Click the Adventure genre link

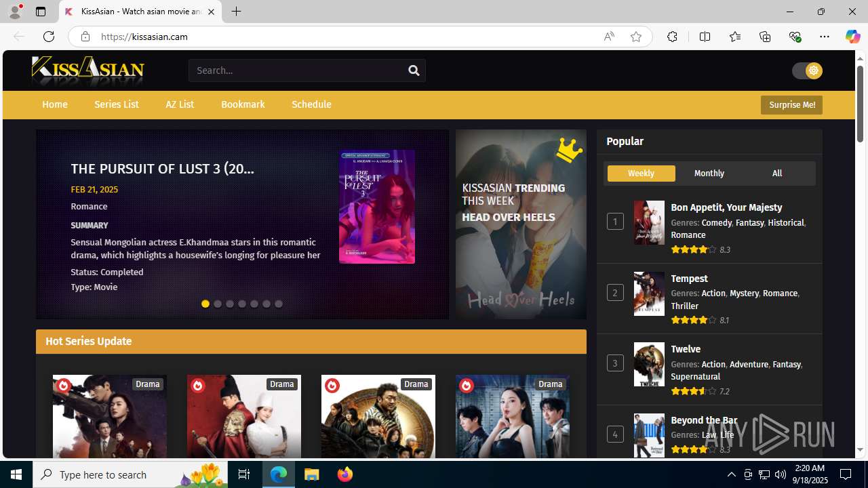point(749,364)
